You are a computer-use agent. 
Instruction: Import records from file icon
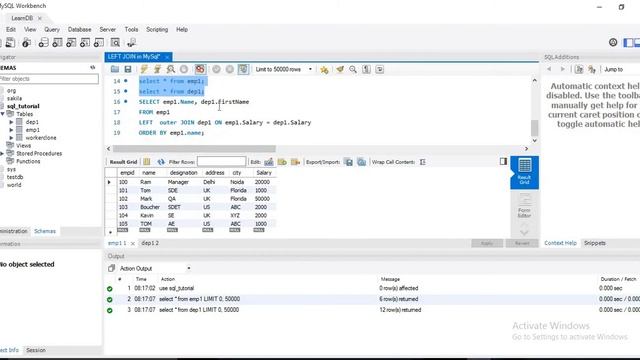click(x=362, y=162)
